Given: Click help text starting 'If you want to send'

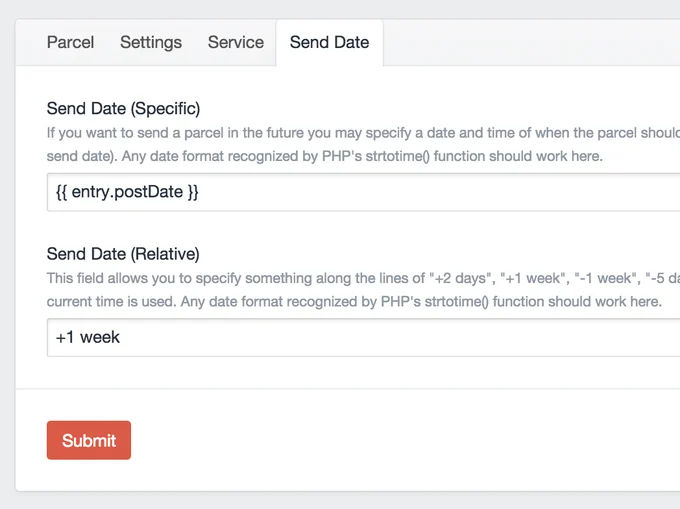Looking at the screenshot, I should pyautogui.click(x=363, y=144).
